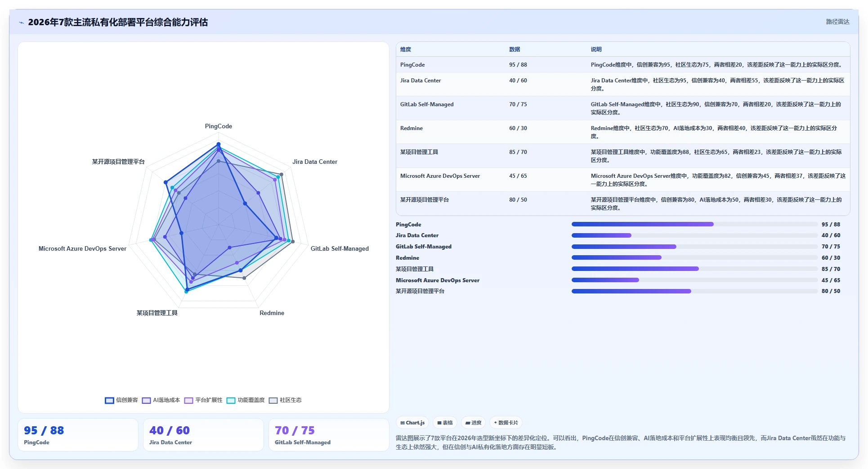This screenshot has height=469, width=868.
Task: Select GitLab Self-Managed table row name
Action: 427,104
